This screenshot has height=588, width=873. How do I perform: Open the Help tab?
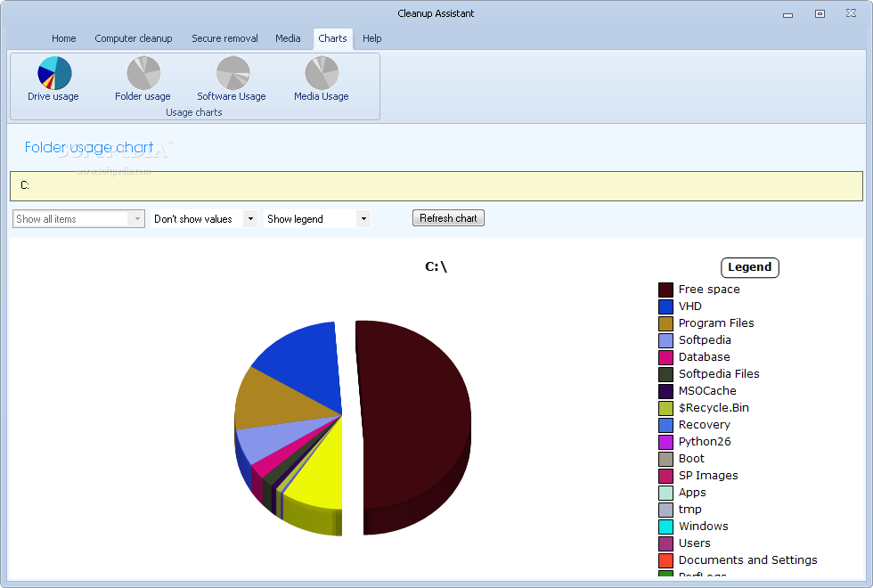tap(372, 38)
